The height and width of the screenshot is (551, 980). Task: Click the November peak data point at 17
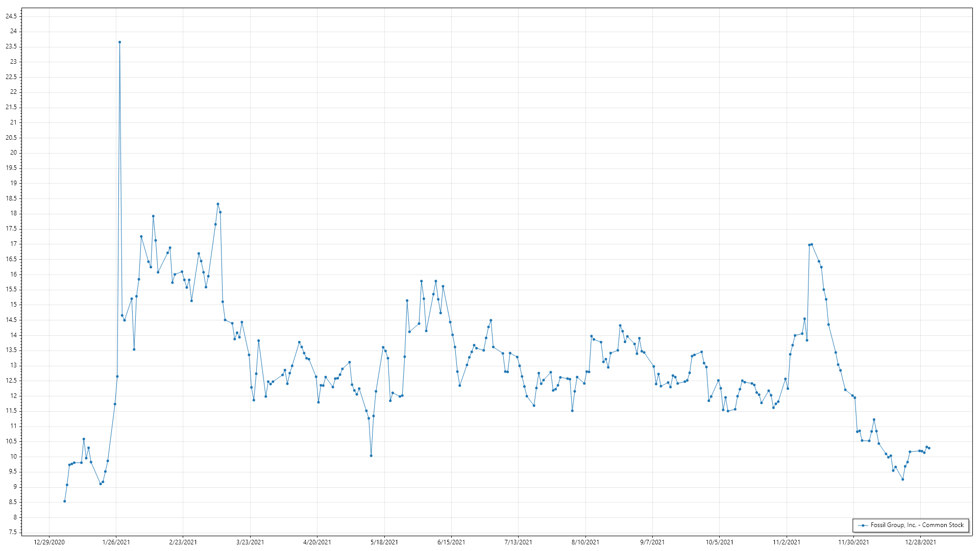812,244
